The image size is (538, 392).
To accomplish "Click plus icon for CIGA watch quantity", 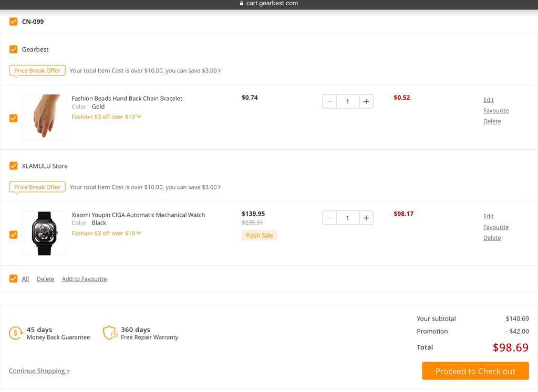I will tap(366, 218).
